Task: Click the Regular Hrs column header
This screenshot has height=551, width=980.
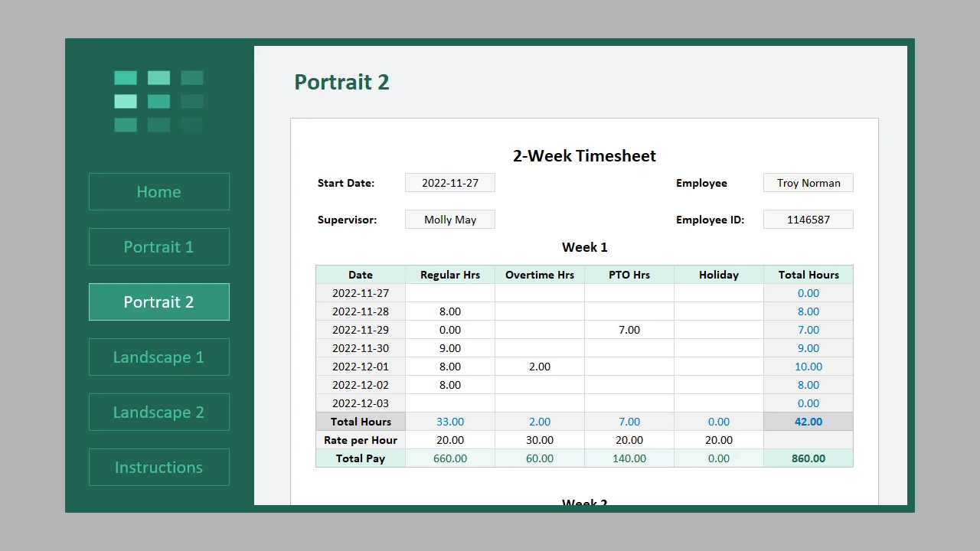Action: (x=450, y=275)
